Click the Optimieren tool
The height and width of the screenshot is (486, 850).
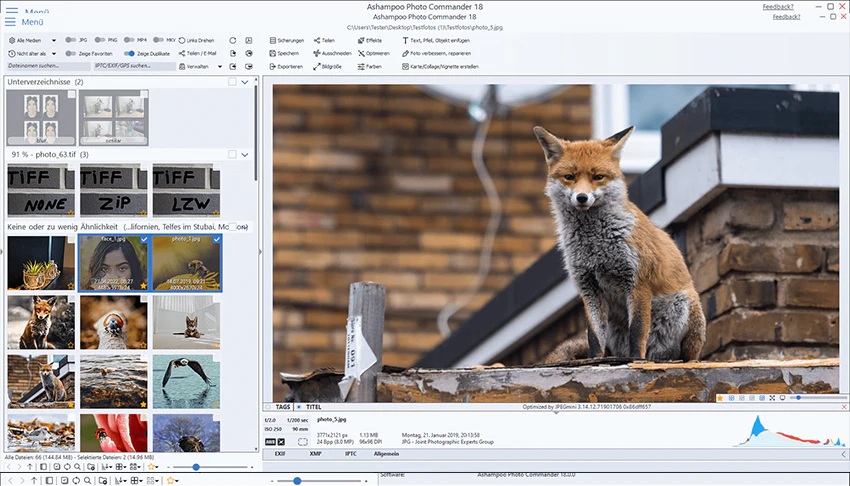pyautogui.click(x=374, y=53)
